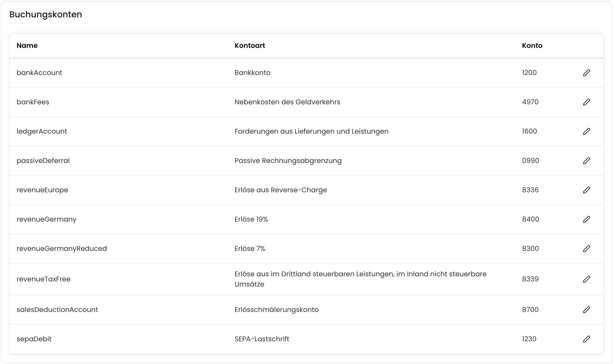Click account number 8700
This screenshot has width=613, height=364.
[x=530, y=310]
